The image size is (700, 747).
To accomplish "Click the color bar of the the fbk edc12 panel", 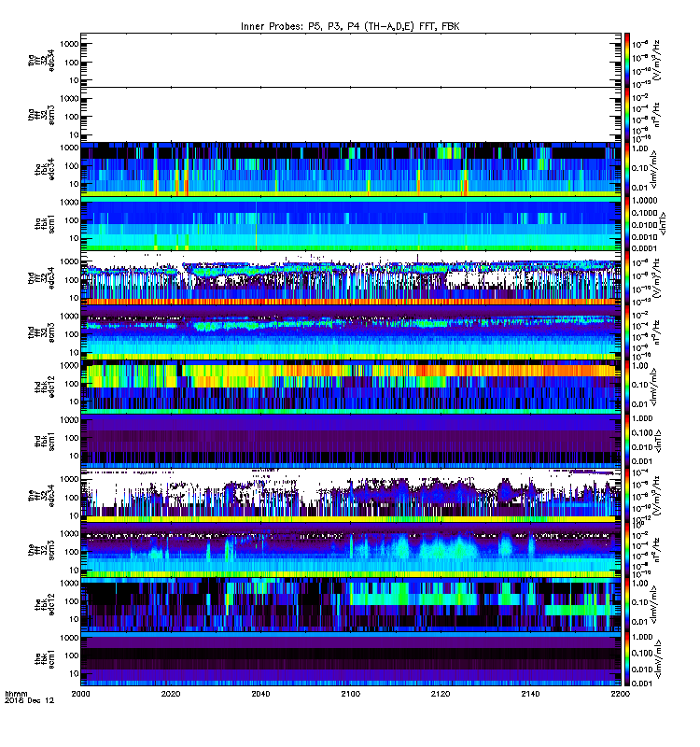I will coord(627,603).
